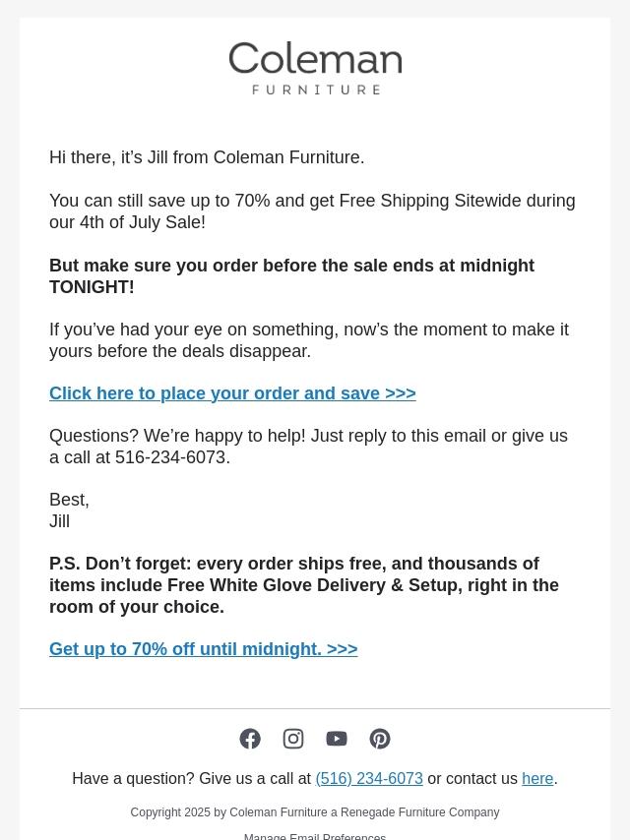Open the Facebook social icon
This screenshot has height=840, width=630.
[x=250, y=739]
